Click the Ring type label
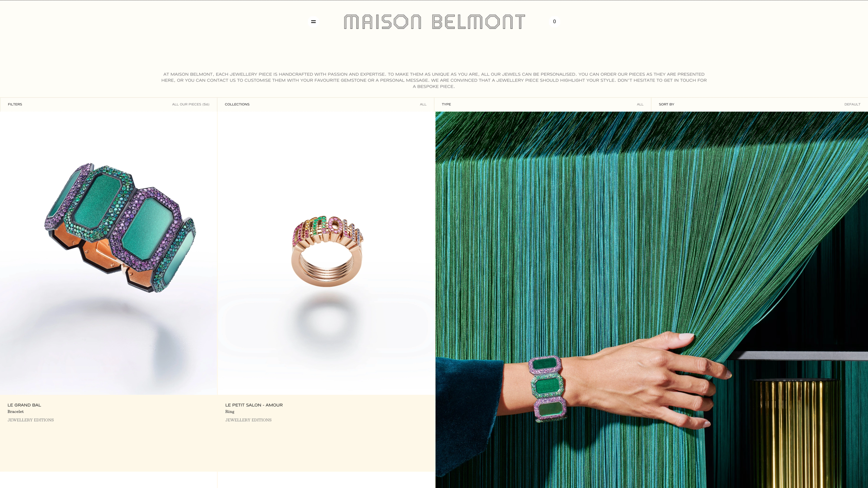This screenshot has height=488, width=868. pos(230,412)
